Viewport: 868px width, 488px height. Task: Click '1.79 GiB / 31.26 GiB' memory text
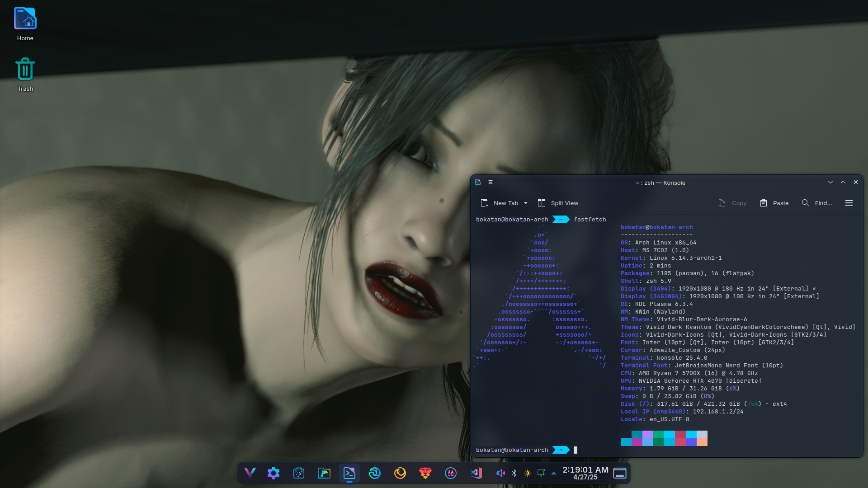point(685,389)
